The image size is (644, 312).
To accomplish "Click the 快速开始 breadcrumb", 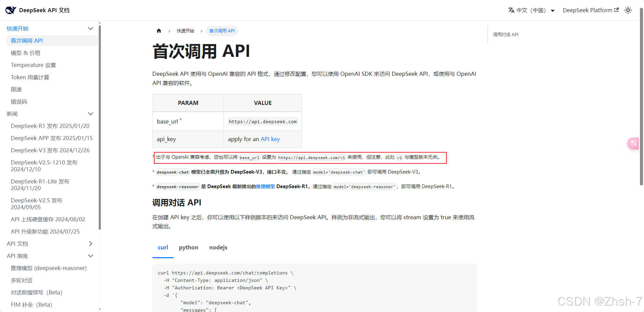I will click(185, 31).
